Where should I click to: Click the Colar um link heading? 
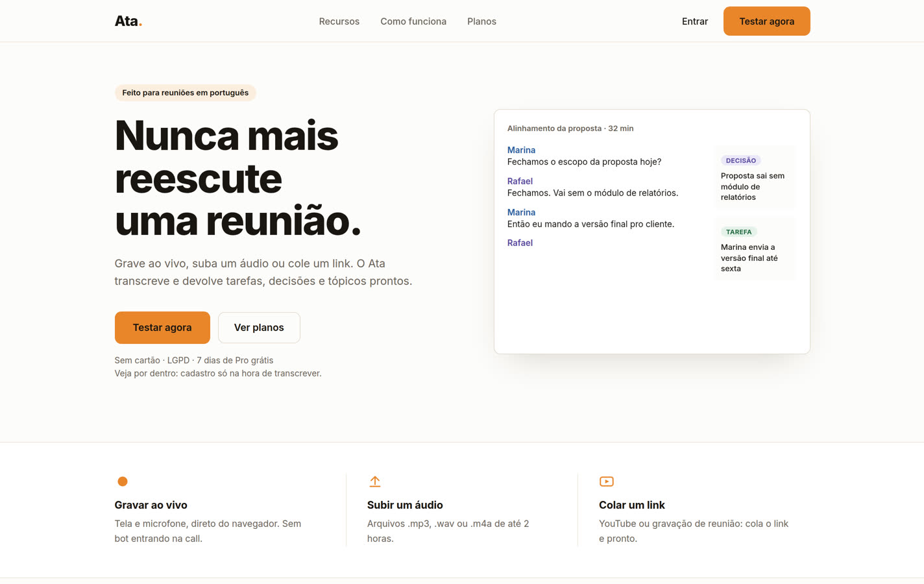[x=631, y=505]
